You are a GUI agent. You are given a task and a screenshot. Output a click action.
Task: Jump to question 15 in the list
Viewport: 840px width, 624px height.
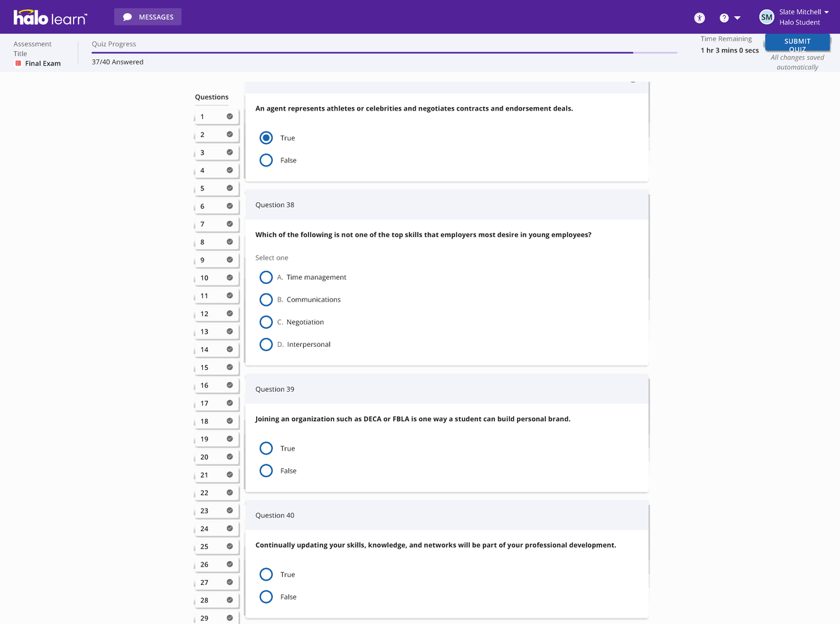coord(217,367)
